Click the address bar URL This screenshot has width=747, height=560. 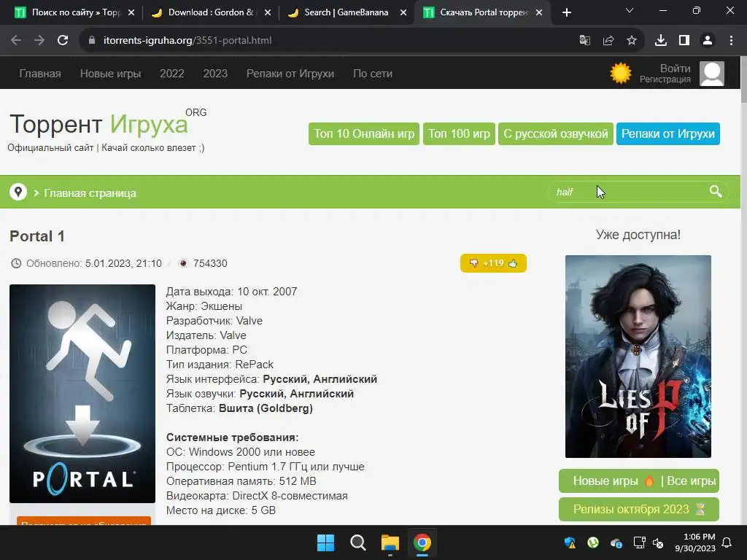coord(187,41)
